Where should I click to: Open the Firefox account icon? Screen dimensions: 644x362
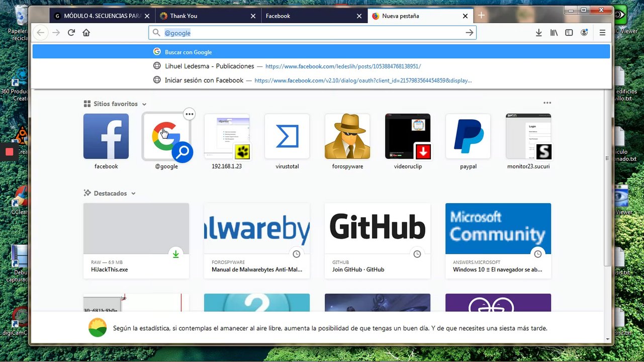(x=584, y=33)
